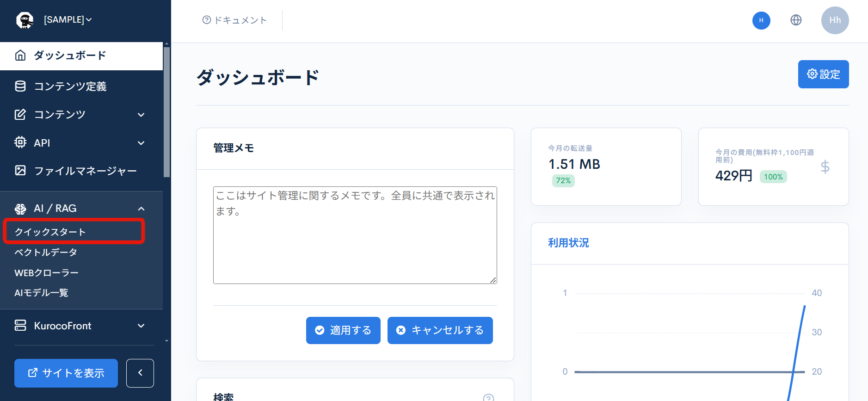Click the 100% cost badge
This screenshot has height=401, width=868.
click(773, 177)
